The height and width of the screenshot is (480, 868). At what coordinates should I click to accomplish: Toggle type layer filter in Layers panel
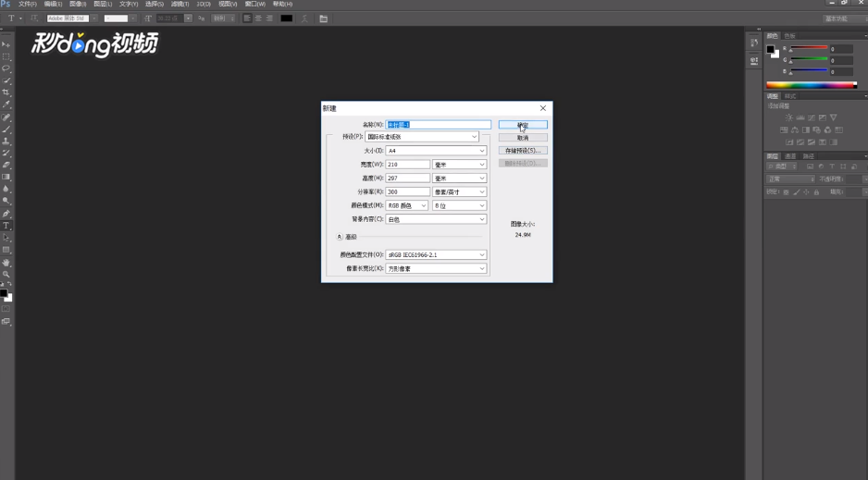point(832,166)
